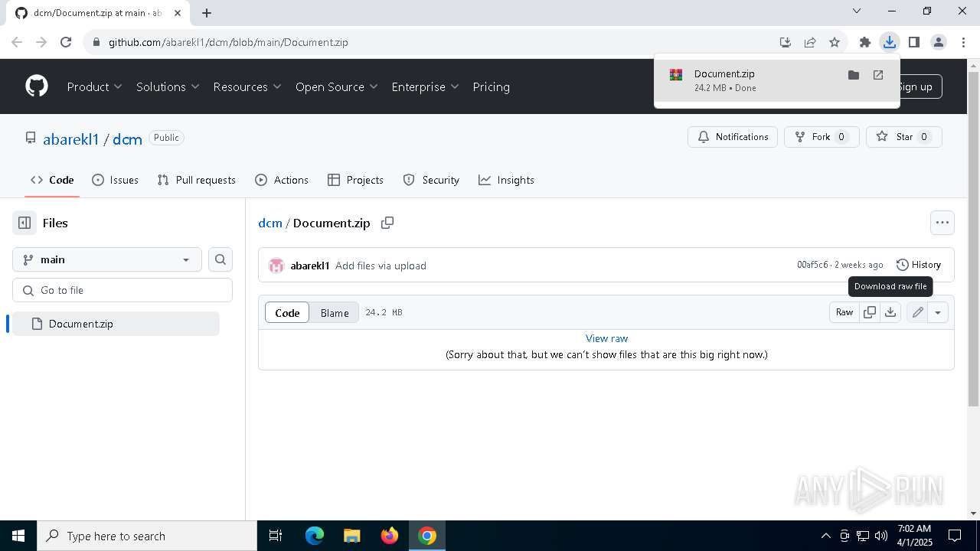Image resolution: width=980 pixels, height=551 pixels.
Task: Open dcm repository name link in header
Action: pyautogui.click(x=127, y=139)
